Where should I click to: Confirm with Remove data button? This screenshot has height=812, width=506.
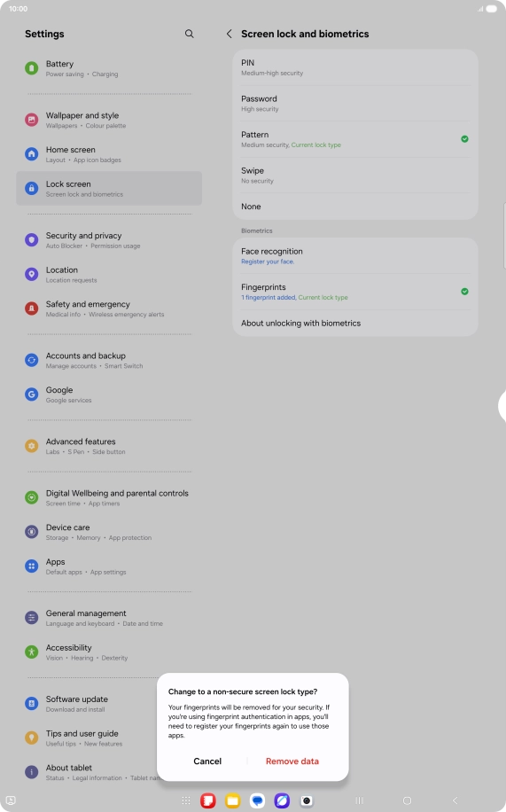coord(292,761)
